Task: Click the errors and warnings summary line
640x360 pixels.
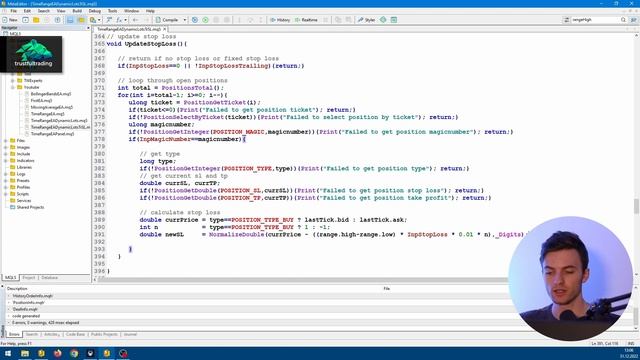Action: pyautogui.click(x=45, y=322)
